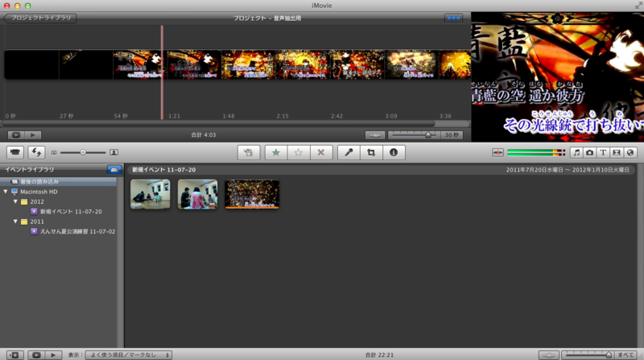Screen dimensions: 644x360
Task: Click the project horizontal scrollbar
Action: [217, 123]
